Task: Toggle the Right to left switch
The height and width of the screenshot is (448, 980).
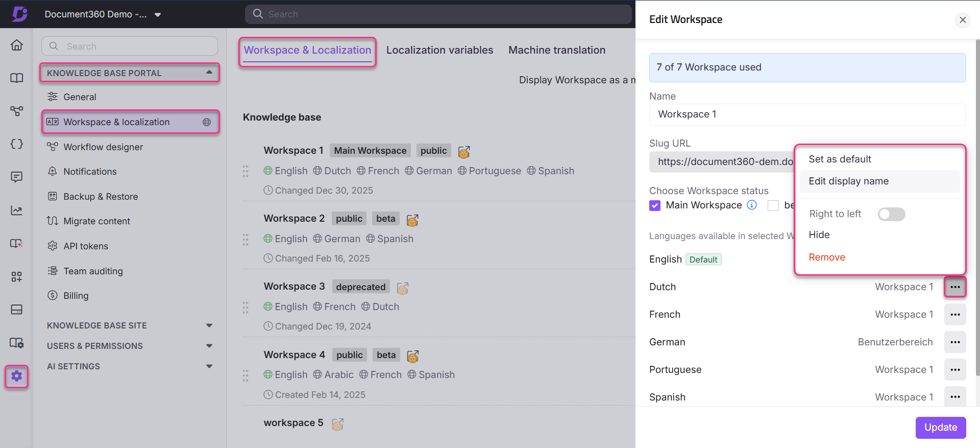Action: point(891,214)
